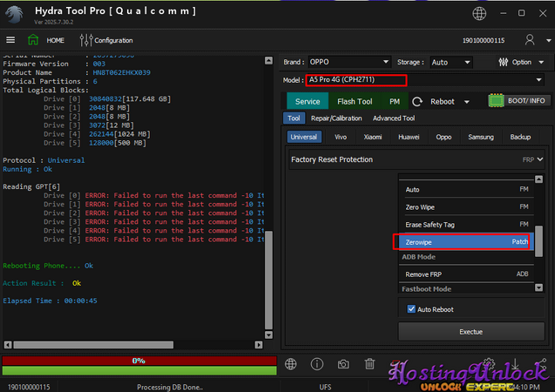Open Configuration sliders icon
The width and height of the screenshot is (555, 392).
pyautogui.click(x=85, y=40)
